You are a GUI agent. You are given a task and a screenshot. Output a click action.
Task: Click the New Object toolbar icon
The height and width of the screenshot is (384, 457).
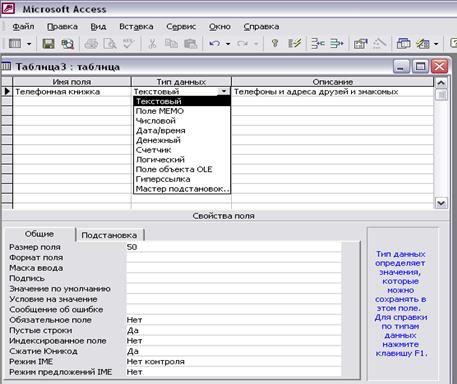[x=423, y=44]
